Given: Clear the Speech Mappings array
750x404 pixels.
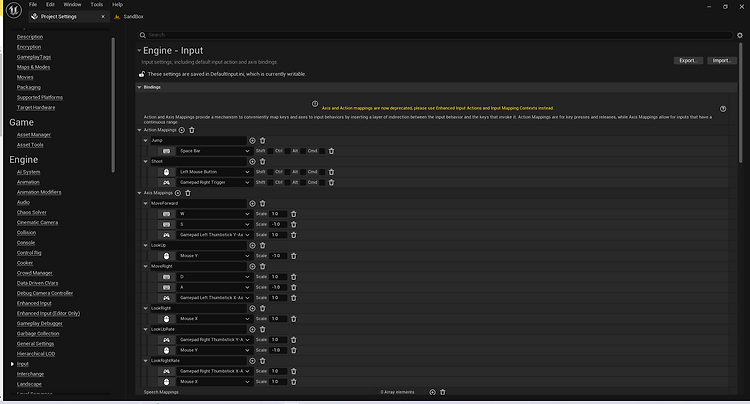Looking at the screenshot, I should (443, 392).
